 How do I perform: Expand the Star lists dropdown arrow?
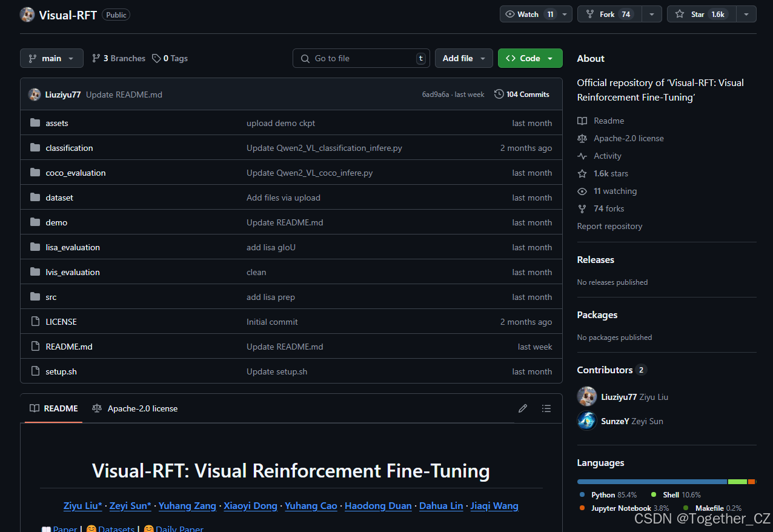[746, 14]
